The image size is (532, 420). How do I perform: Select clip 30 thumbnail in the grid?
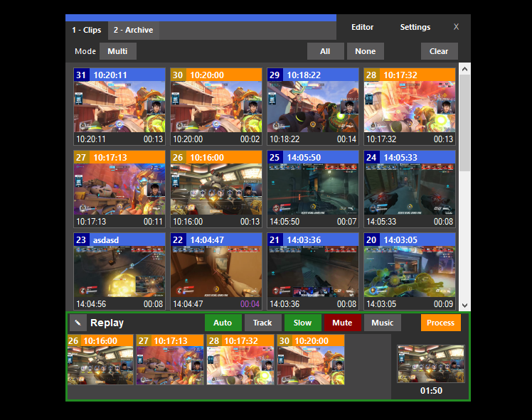(x=216, y=107)
